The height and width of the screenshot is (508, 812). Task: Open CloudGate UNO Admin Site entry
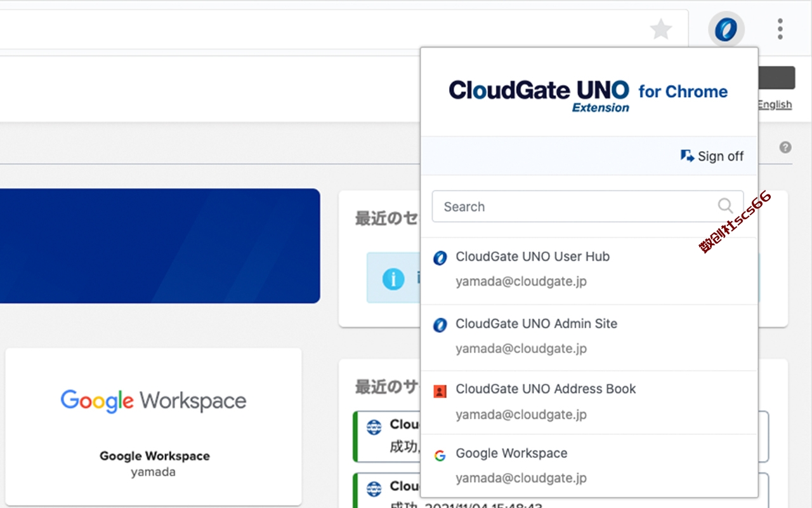589,337
